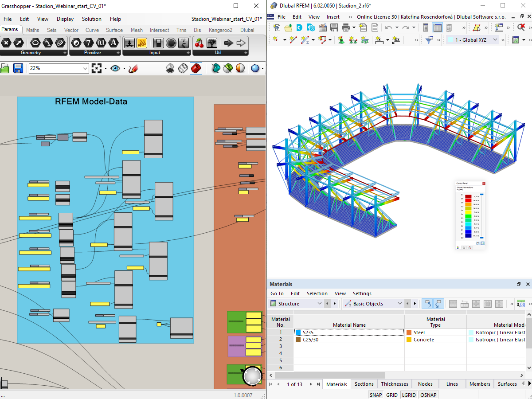Click RFEM New Model icon
532x399 pixels.
pyautogui.click(x=277, y=27)
